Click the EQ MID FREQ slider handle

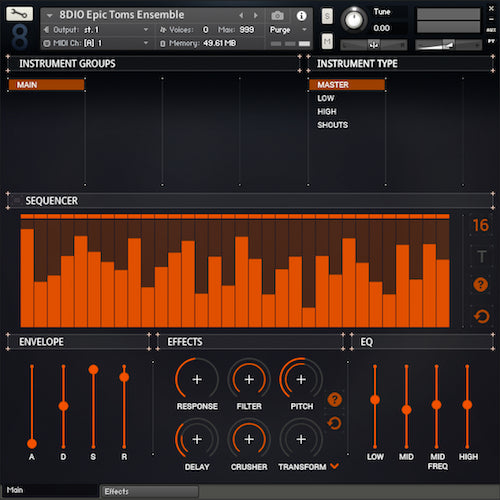(x=436, y=405)
